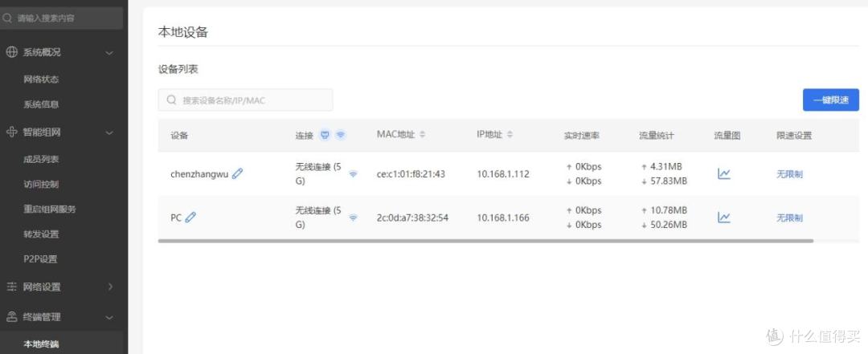Click the 智能组网 mesh icon
Screen dimensions: 868x354
pyautogui.click(x=11, y=132)
